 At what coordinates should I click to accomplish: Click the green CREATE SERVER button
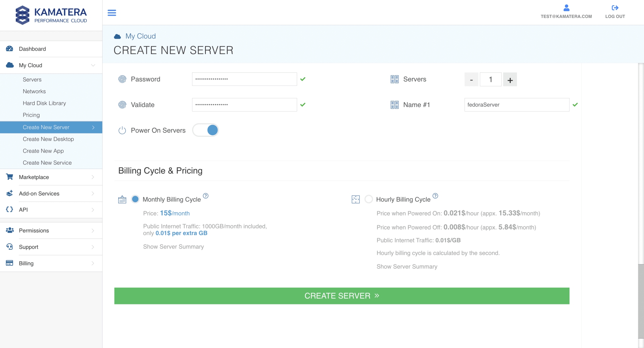coord(342,296)
